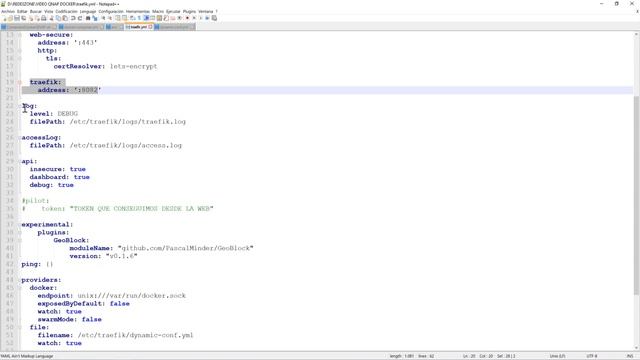Viewport: 640px width, 360px height.
Task: Click the Save All toolbar icon
Action: coord(23,18)
